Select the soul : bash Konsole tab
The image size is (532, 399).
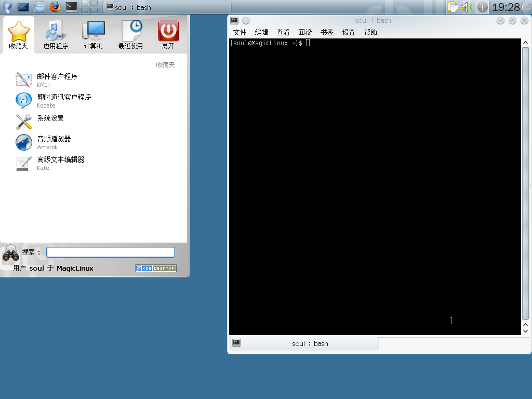[x=304, y=343]
